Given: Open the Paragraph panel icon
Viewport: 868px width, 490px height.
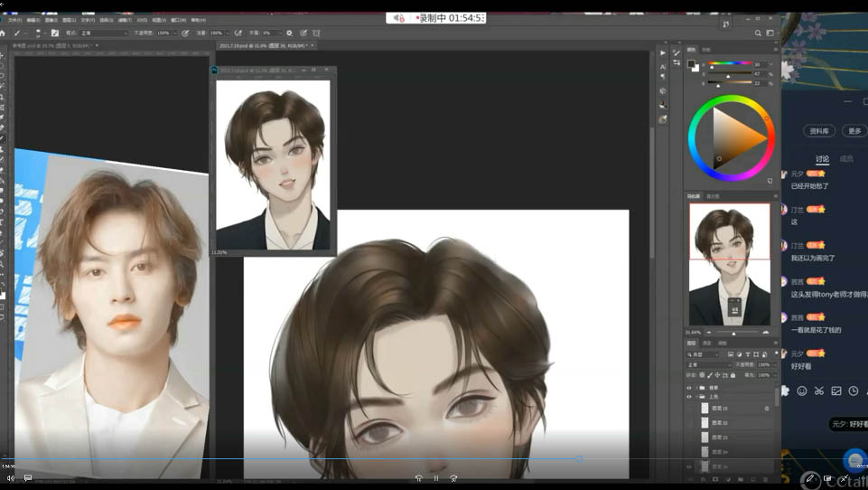Looking at the screenshot, I should 663,77.
